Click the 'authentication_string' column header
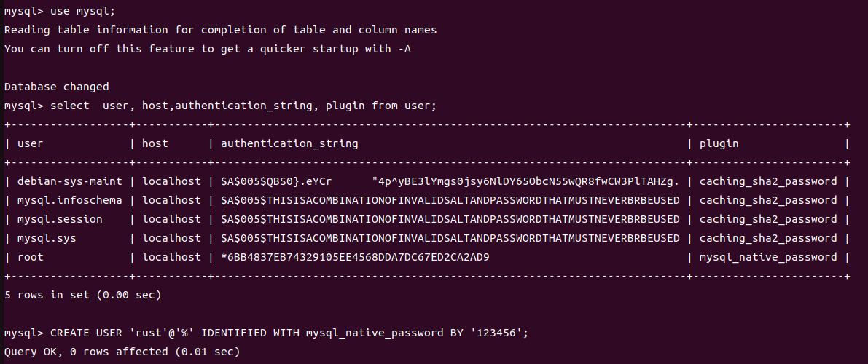The height and width of the screenshot is (364, 868). (x=289, y=143)
